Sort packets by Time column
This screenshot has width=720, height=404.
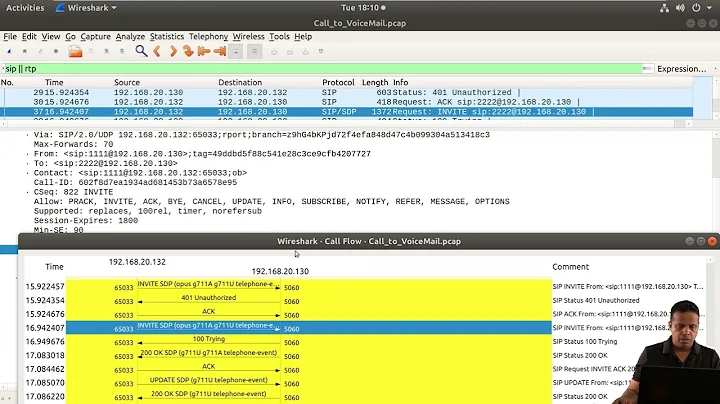click(x=54, y=83)
